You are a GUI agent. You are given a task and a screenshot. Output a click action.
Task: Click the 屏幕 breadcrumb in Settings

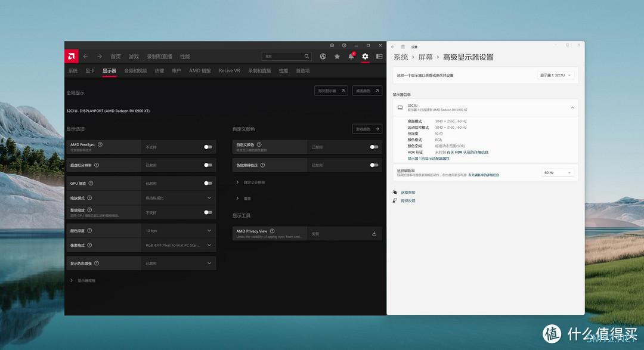coord(425,57)
